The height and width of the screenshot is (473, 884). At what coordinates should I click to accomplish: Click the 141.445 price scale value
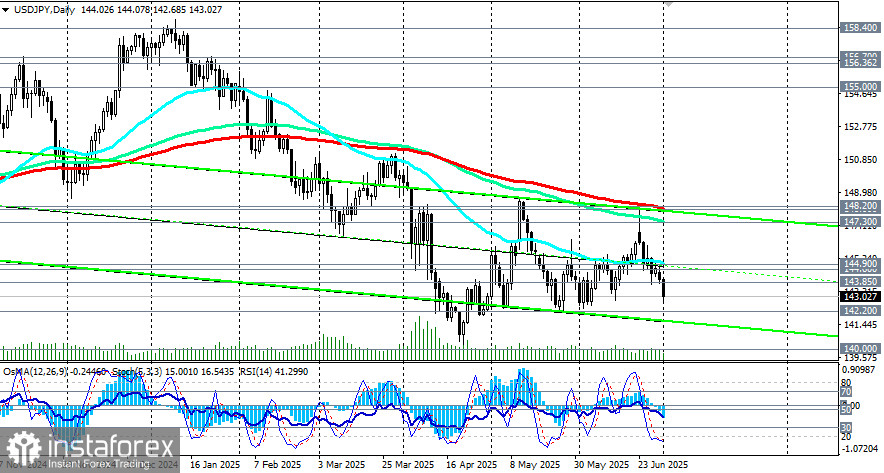[860, 324]
